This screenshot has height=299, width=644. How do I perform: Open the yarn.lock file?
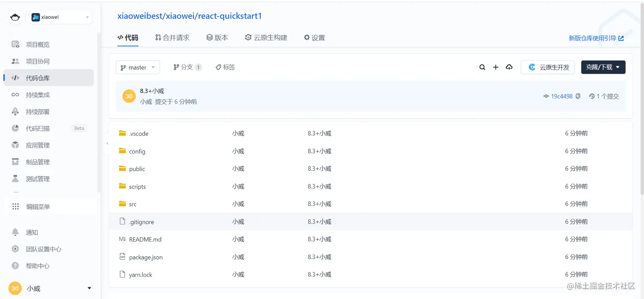(x=141, y=275)
